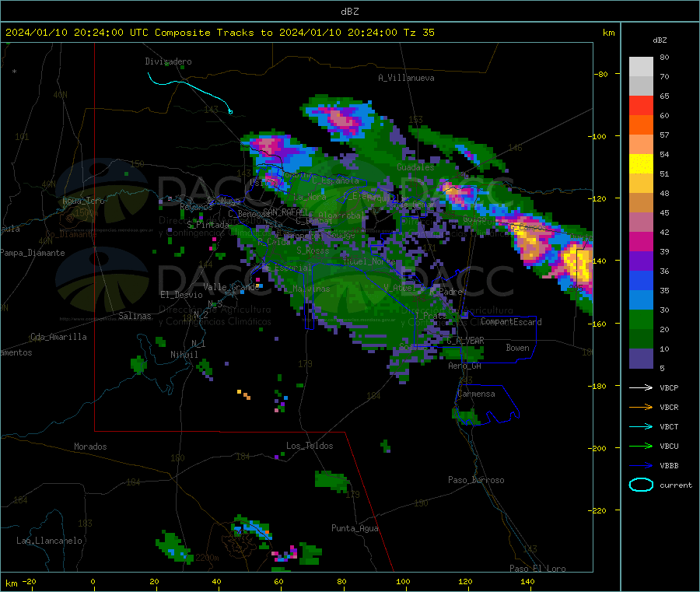Image resolution: width=700 pixels, height=592 pixels.
Task: Click the Divisadero map label
Action: (x=168, y=61)
